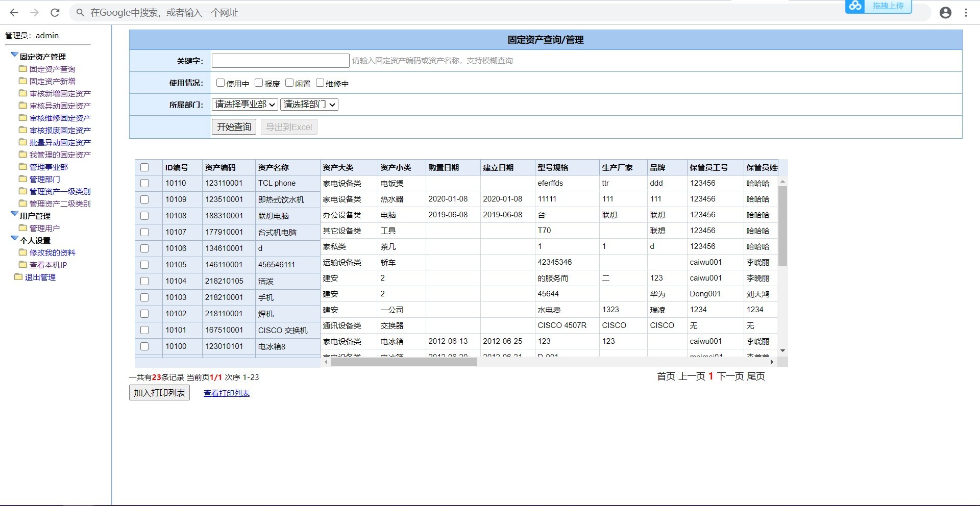The width and height of the screenshot is (980, 506).
Task: Toggle select-all checkbox in table header
Action: click(x=144, y=167)
